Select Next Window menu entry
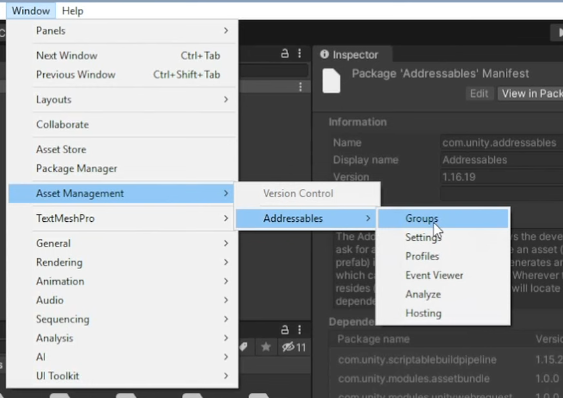The image size is (563, 398). (x=122, y=56)
